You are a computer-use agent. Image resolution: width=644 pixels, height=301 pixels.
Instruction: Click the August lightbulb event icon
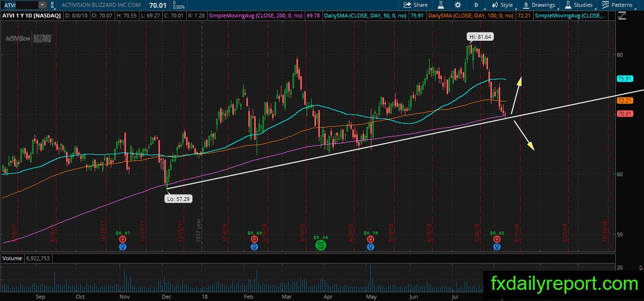(x=497, y=247)
